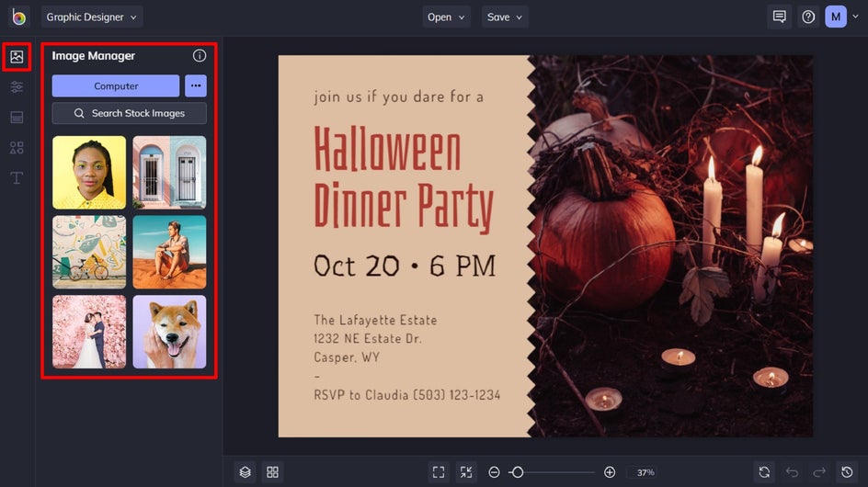Expand the Open menu

(x=446, y=17)
